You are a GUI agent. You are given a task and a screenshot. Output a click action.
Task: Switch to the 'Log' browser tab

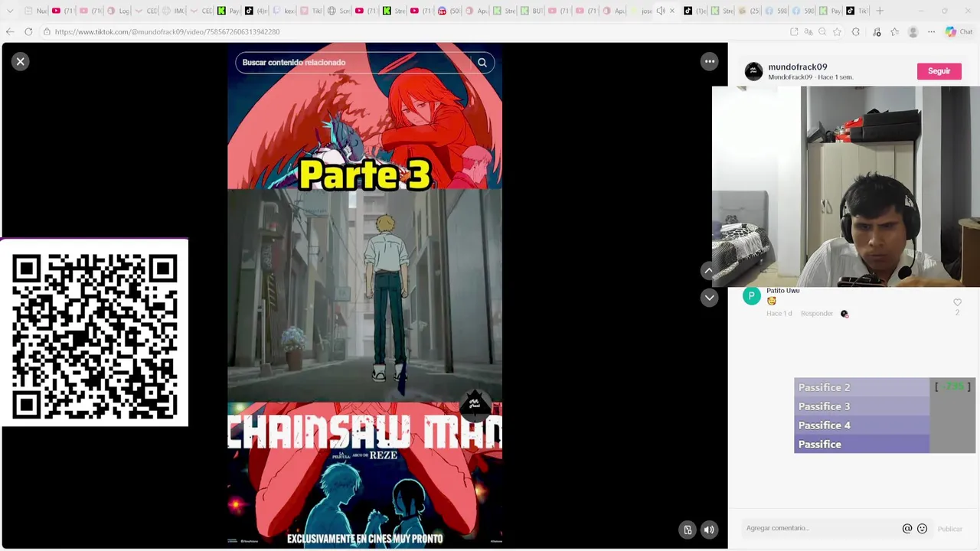point(119,11)
